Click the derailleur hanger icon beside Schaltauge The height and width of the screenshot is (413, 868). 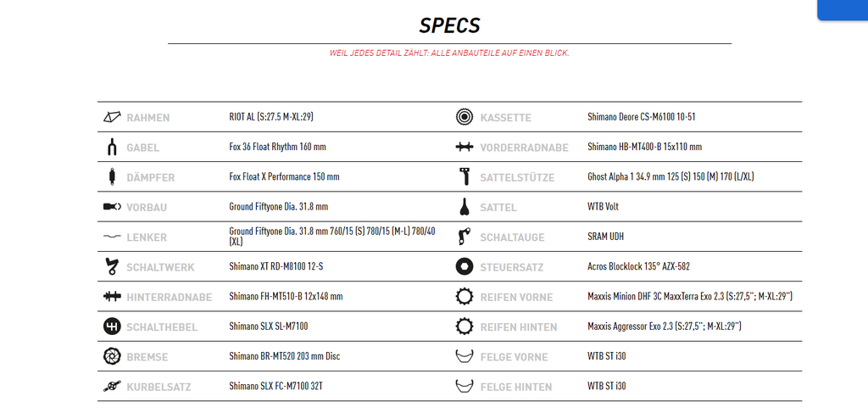click(465, 237)
